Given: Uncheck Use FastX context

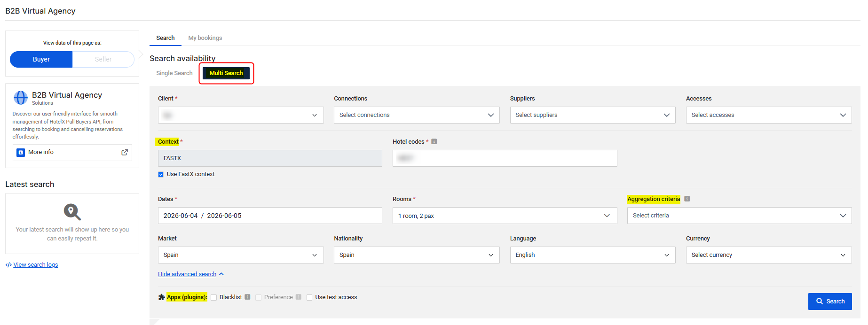Looking at the screenshot, I should (161, 174).
